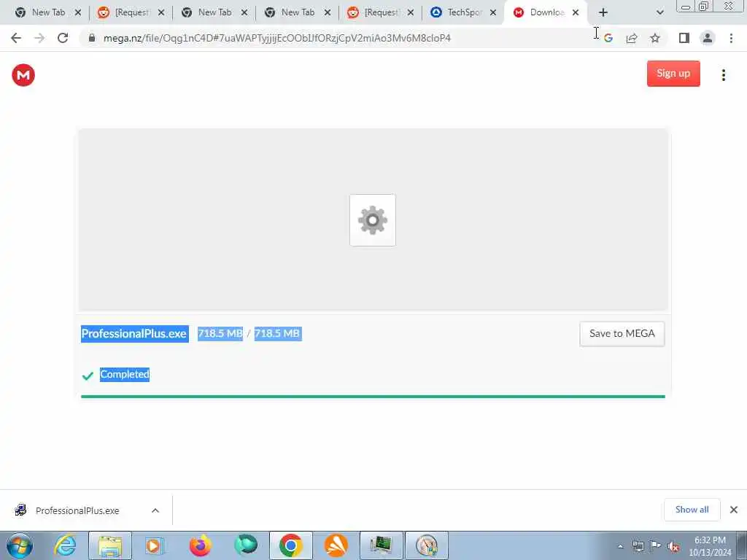
Task: Open Windows Media Player from taskbar
Action: [153, 545]
